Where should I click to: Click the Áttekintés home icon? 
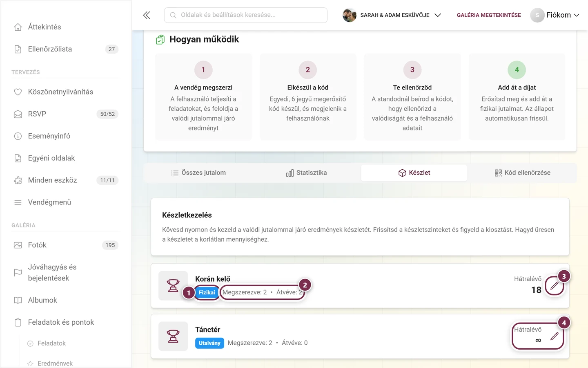tap(18, 27)
